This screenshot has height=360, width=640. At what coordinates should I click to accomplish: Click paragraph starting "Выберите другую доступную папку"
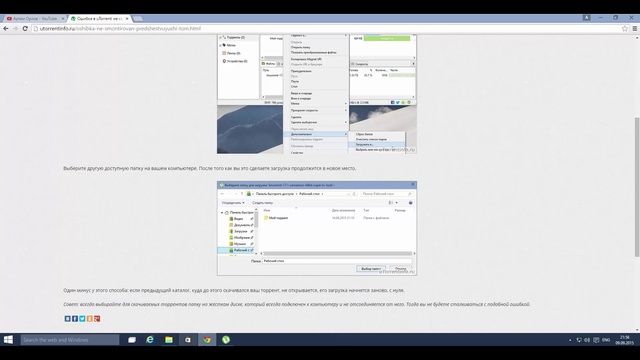[x=210, y=168]
